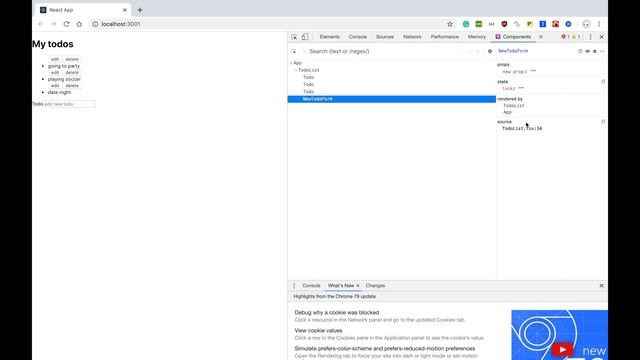640x360 pixels.
Task: Reload the localhost page
Action: coord(66,24)
